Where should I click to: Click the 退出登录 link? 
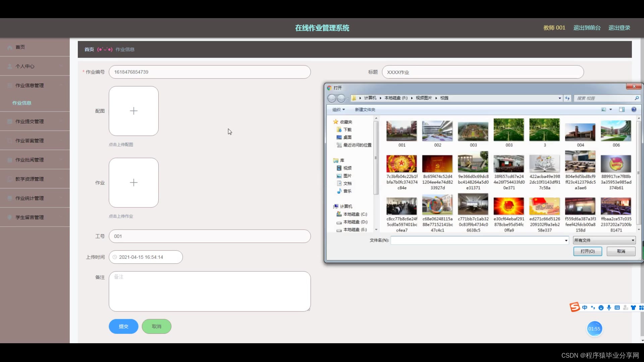(619, 28)
